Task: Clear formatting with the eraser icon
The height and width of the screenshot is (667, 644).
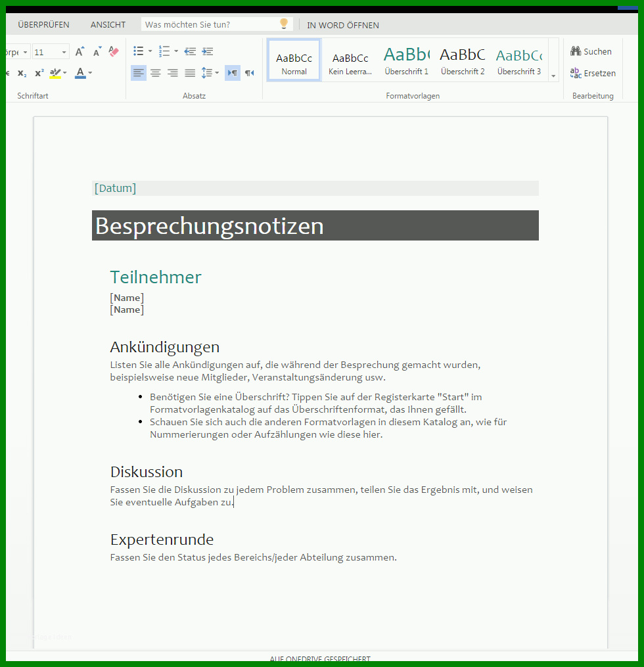Action: [114, 51]
